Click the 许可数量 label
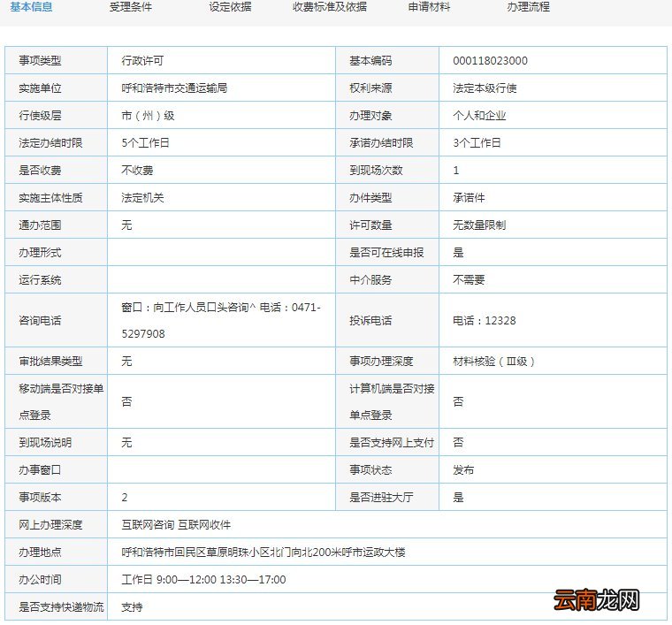The height and width of the screenshot is (625, 672). click(370, 225)
